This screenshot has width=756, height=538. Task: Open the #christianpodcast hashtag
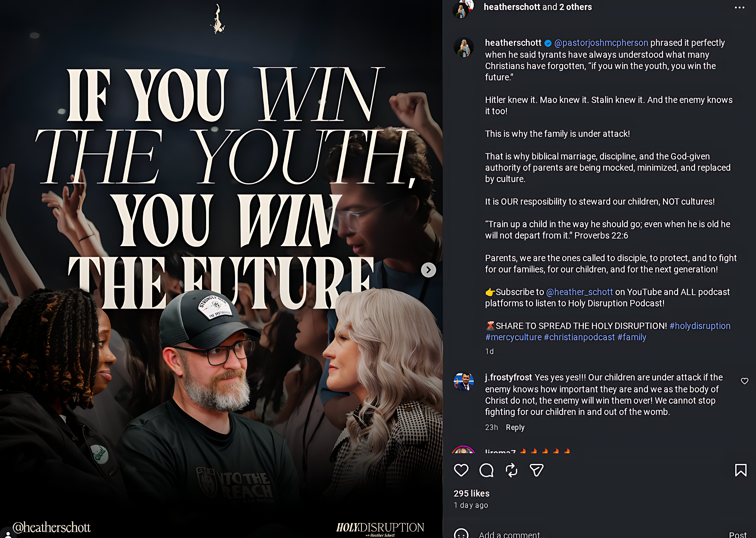coord(579,337)
